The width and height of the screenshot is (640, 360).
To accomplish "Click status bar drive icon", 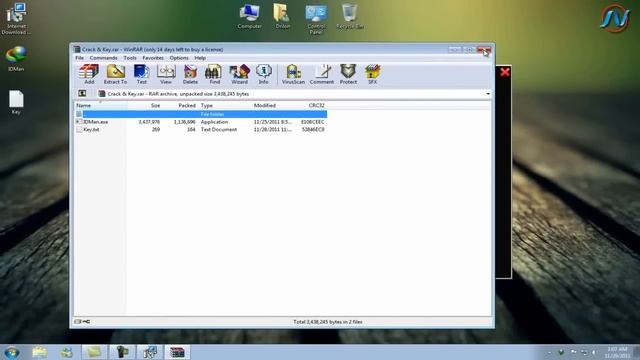I will pyautogui.click(x=78, y=322).
